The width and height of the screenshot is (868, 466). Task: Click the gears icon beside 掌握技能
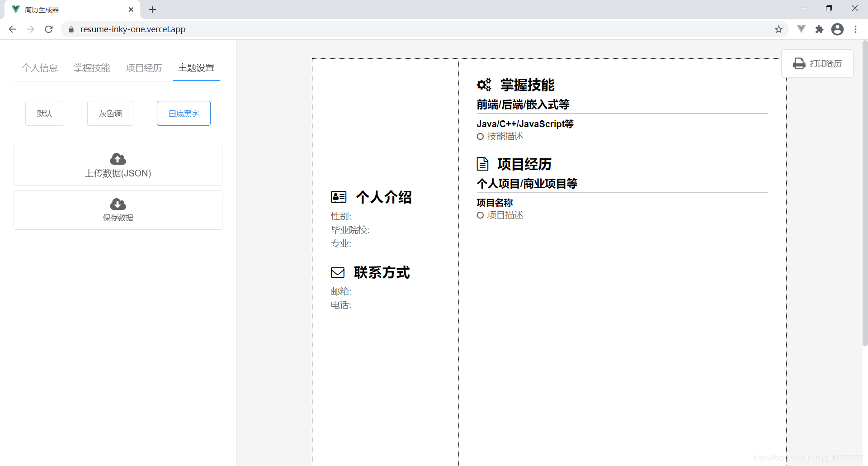click(x=484, y=85)
